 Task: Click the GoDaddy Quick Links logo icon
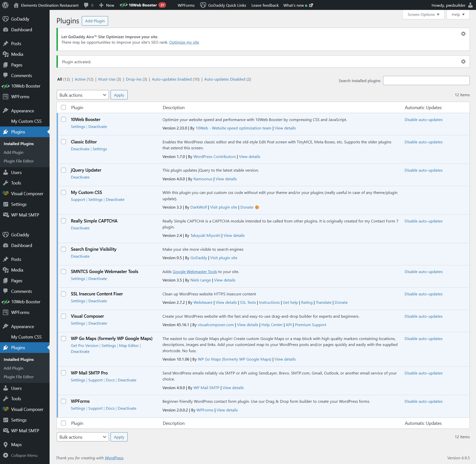coord(203,5)
